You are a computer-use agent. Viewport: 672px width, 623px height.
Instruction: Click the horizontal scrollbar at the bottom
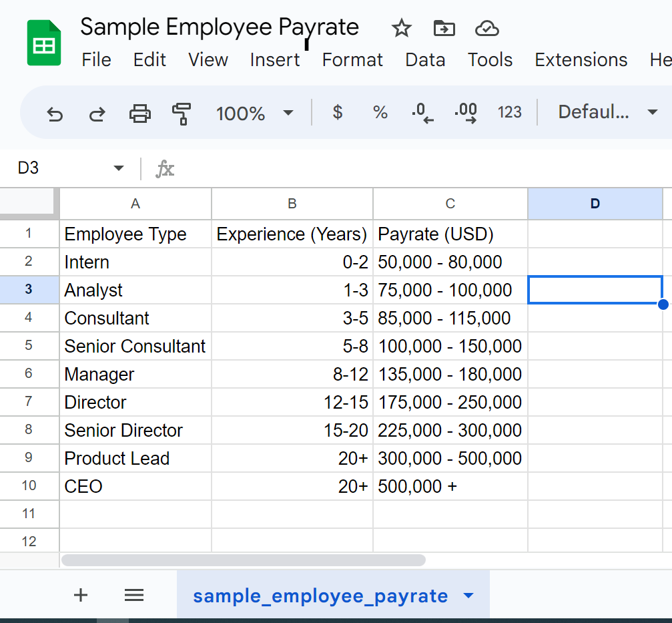[x=243, y=560]
